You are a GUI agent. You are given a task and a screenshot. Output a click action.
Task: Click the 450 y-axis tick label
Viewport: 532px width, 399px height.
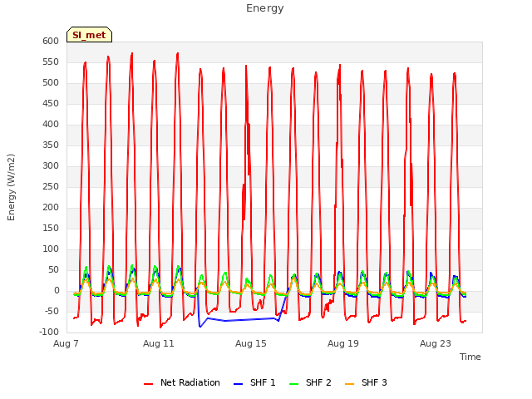51,103
